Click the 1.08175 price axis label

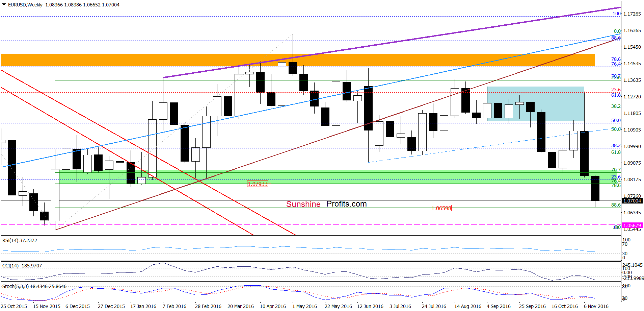(x=632, y=180)
